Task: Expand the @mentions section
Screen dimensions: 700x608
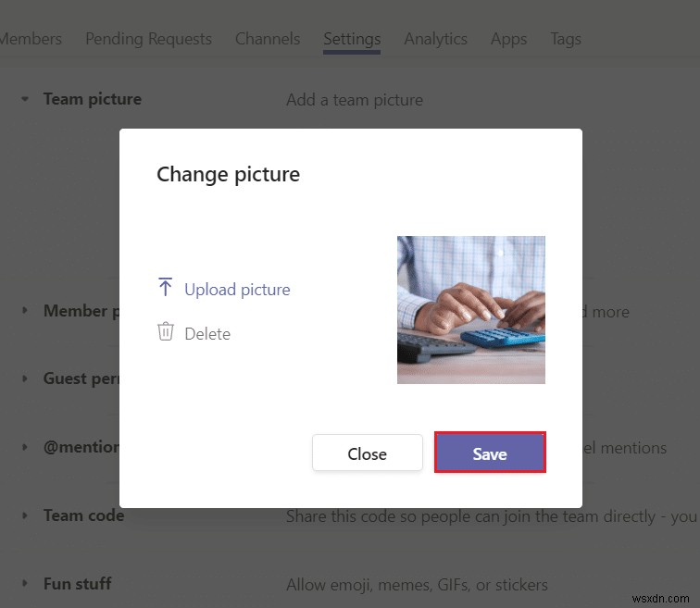Action: point(25,448)
